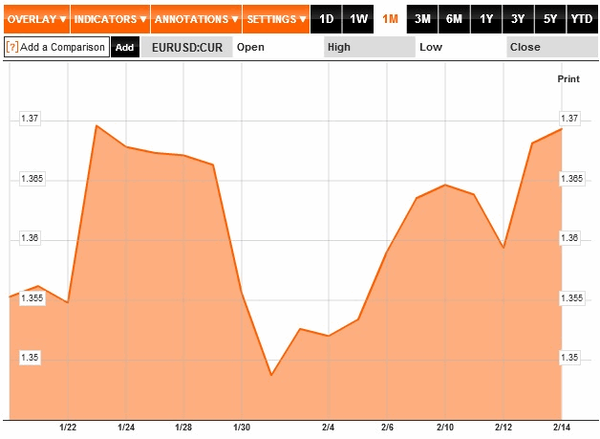
Task: Click the question mark help icon
Action: (x=12, y=47)
